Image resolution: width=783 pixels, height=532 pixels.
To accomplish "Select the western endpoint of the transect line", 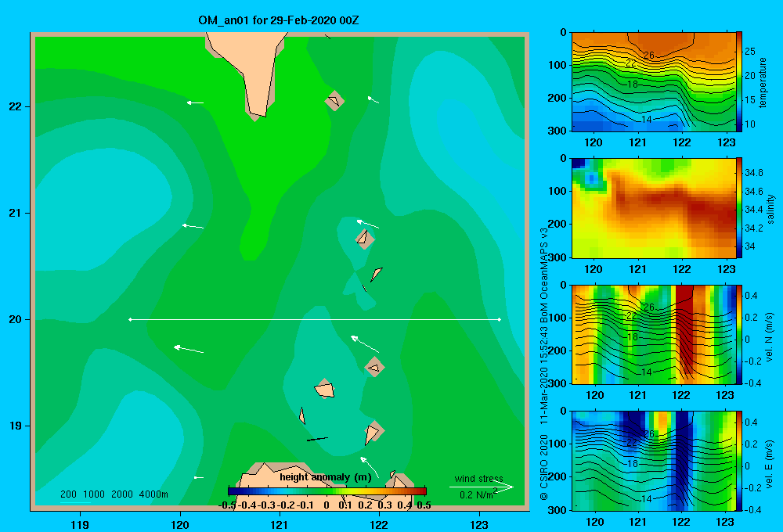I will pyautogui.click(x=130, y=319).
